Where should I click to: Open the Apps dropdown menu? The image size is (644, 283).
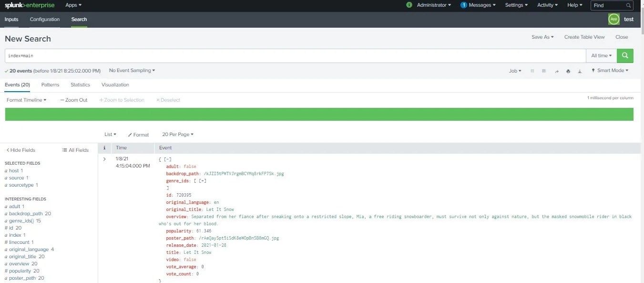[73, 5]
